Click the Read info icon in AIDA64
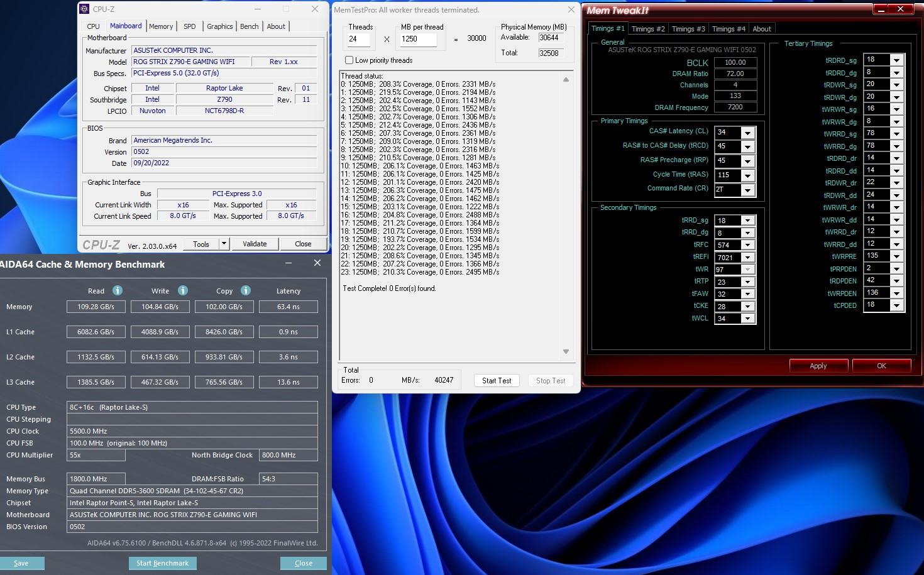924x575 pixels. click(x=118, y=290)
